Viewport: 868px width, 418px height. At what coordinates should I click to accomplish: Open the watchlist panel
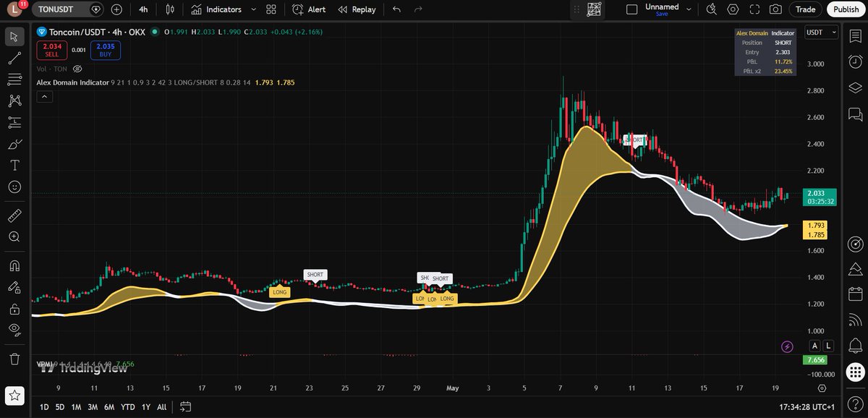(x=854, y=37)
